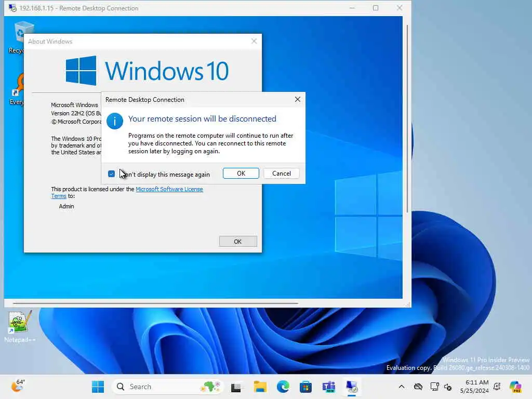Click the "Your remote session will be disconnected" heading
The width and height of the screenshot is (532, 399).
(x=202, y=119)
